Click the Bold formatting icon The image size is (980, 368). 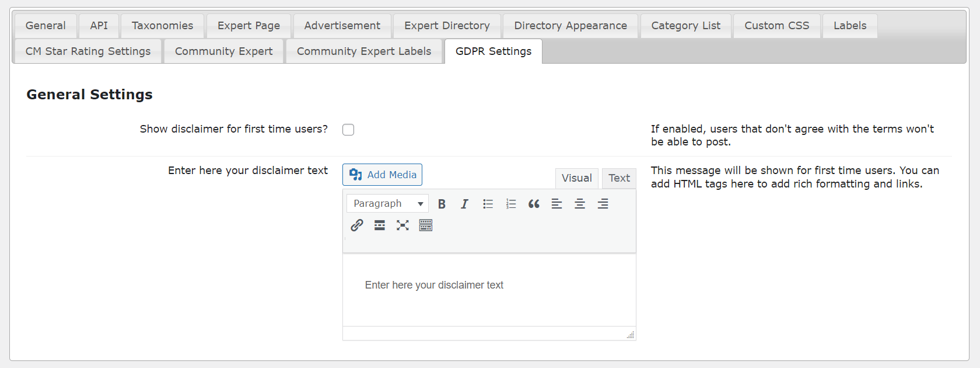[x=442, y=204]
